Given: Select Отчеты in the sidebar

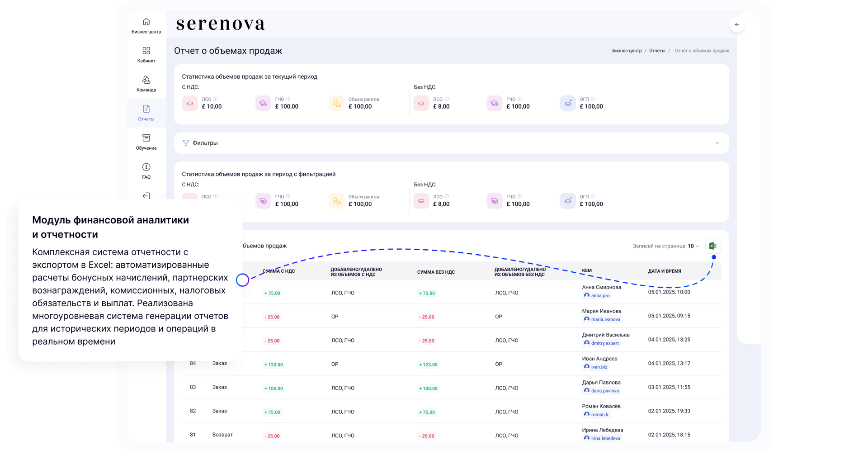Looking at the screenshot, I should (x=146, y=113).
